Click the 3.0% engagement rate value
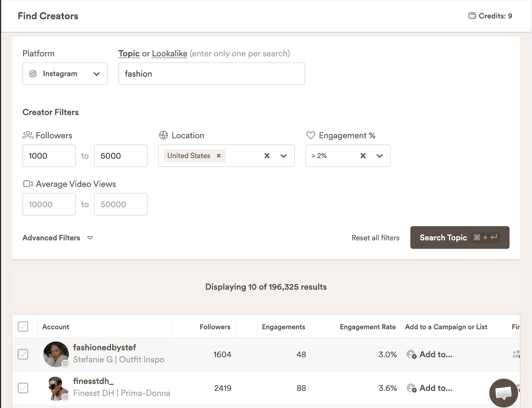 pyautogui.click(x=387, y=354)
